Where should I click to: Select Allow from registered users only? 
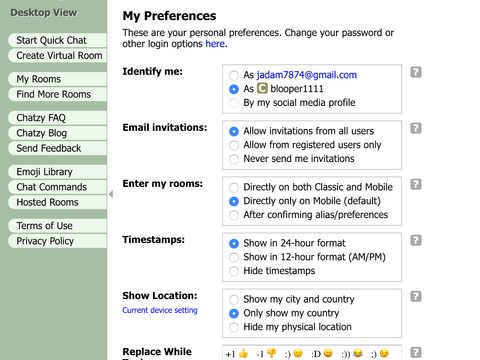pyautogui.click(x=234, y=145)
